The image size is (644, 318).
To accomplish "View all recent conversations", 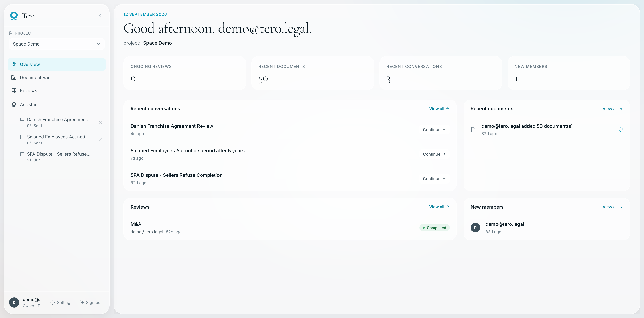I will (x=439, y=109).
